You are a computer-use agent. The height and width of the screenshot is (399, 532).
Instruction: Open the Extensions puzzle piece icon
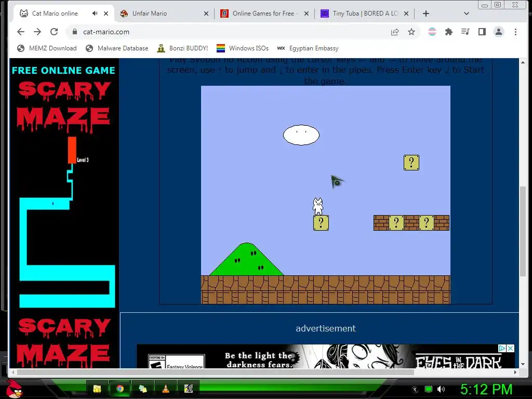click(x=448, y=32)
